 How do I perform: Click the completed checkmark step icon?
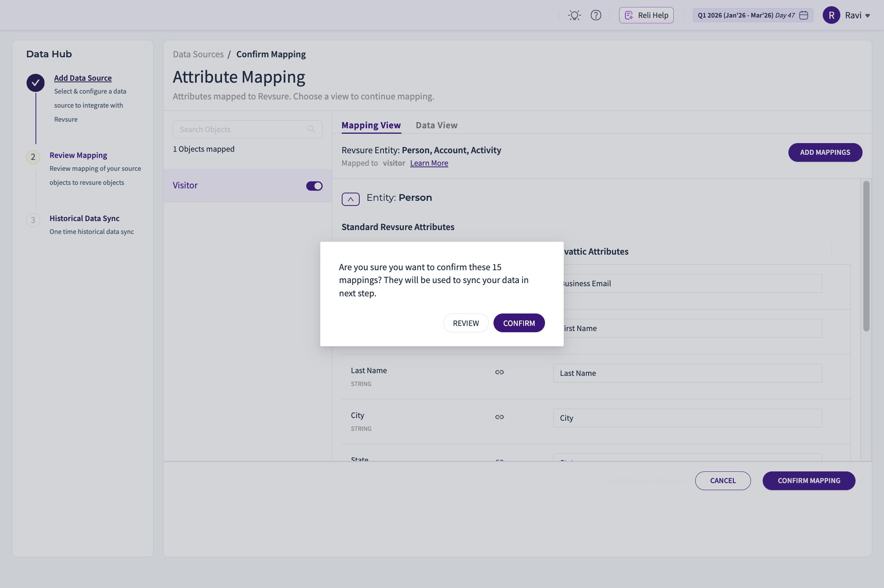pos(36,83)
